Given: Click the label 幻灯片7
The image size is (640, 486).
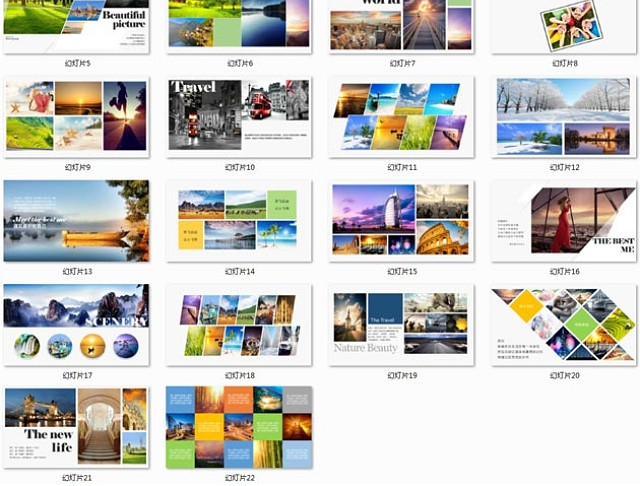Looking at the screenshot, I should pos(402,63).
